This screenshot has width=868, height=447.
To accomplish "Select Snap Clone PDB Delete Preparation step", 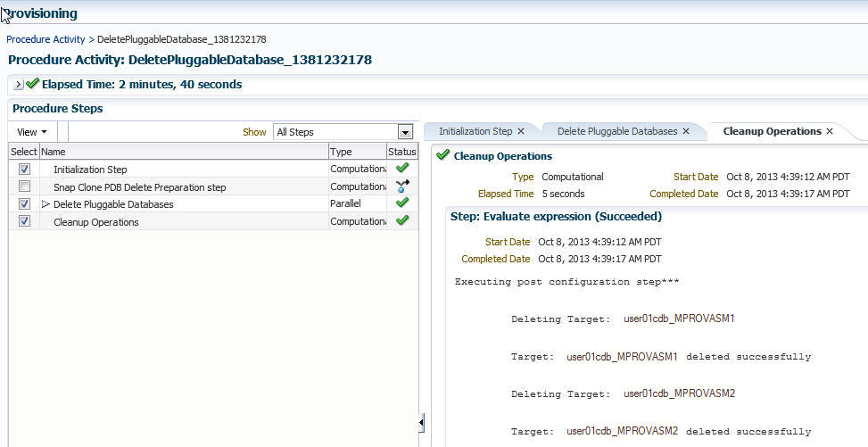I will tap(139, 187).
